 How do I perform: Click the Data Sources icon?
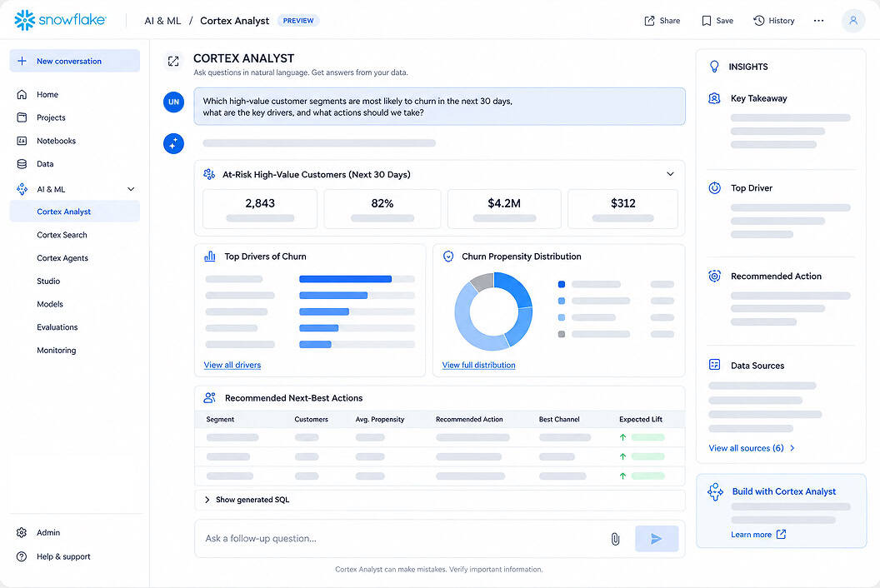click(x=714, y=365)
